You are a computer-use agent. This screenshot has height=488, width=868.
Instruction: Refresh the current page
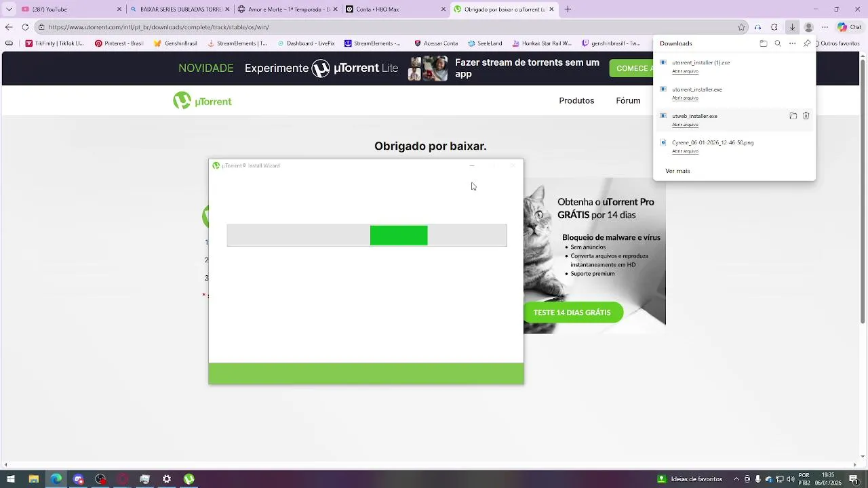pyautogui.click(x=25, y=27)
